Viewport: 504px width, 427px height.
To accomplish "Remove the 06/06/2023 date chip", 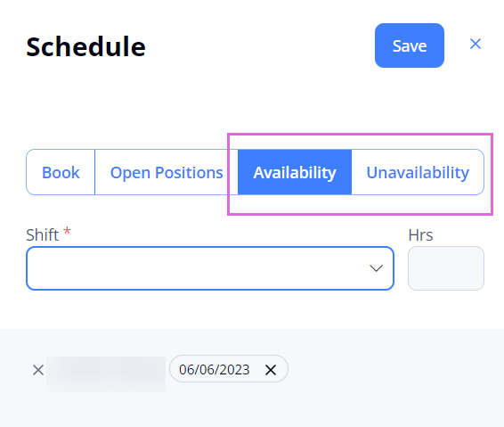I will 271,370.
